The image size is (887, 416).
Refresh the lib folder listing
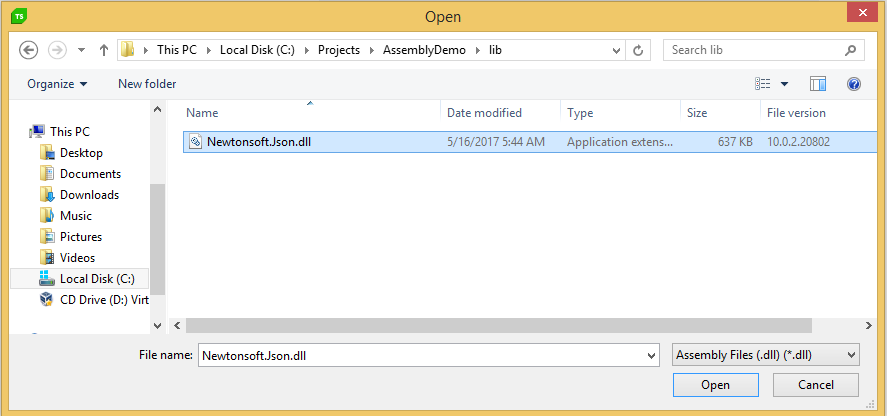[x=638, y=50]
